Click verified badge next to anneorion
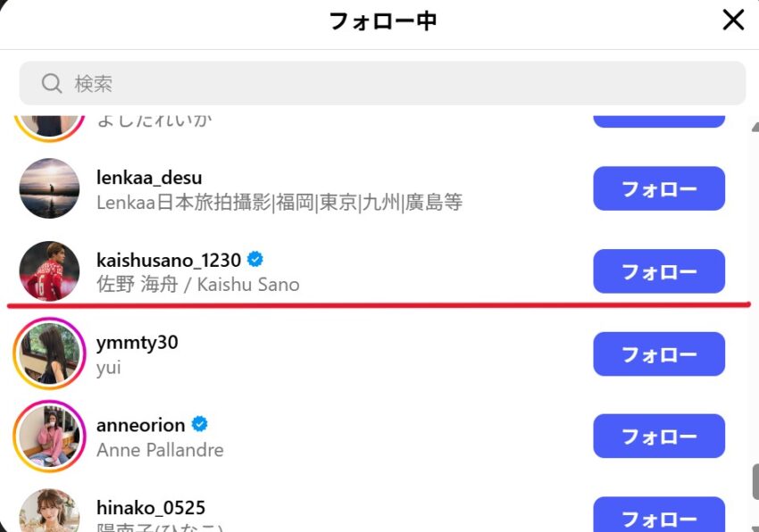This screenshot has height=532, width=759. (199, 425)
